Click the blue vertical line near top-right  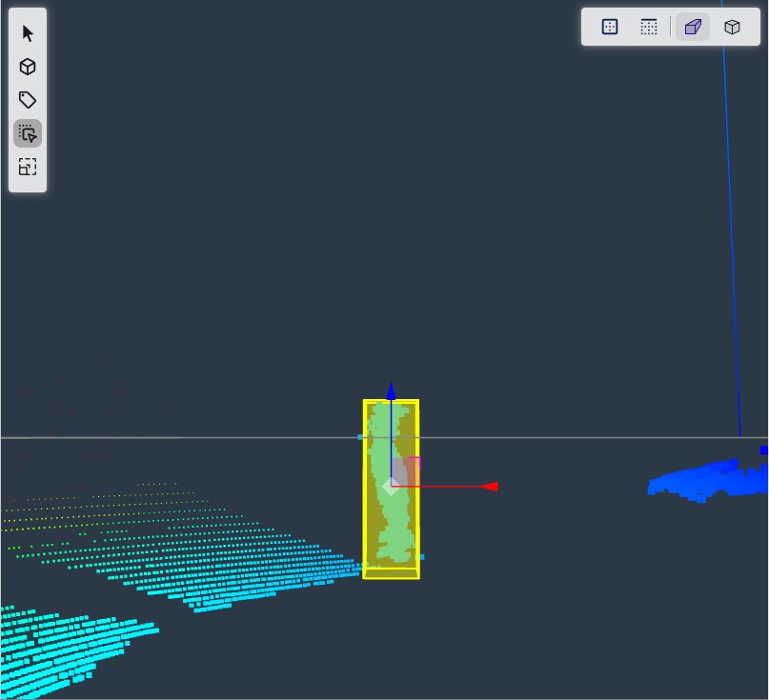pyautogui.click(x=730, y=238)
